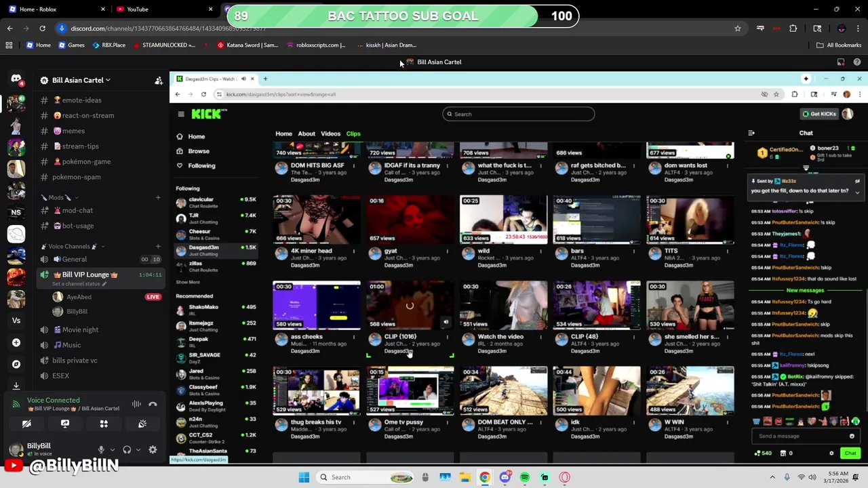Viewport: 868px width, 488px height.
Task: Click Chrome apps grid icon in bookmarks bar
Action: point(9,45)
